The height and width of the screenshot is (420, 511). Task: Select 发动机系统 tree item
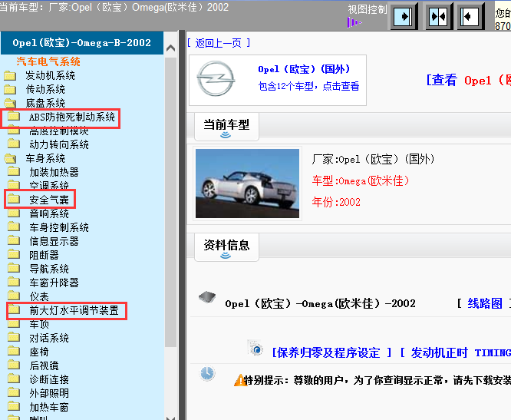(50, 76)
